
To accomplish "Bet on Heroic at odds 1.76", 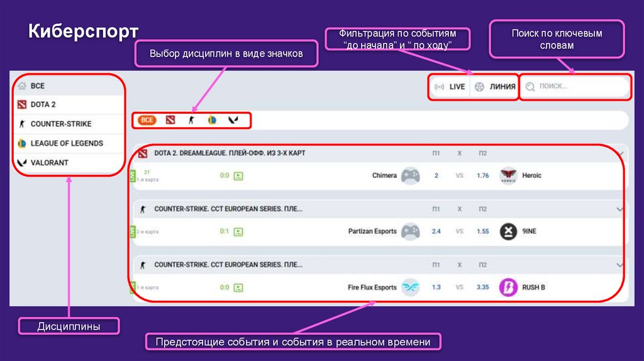I will click(482, 175).
